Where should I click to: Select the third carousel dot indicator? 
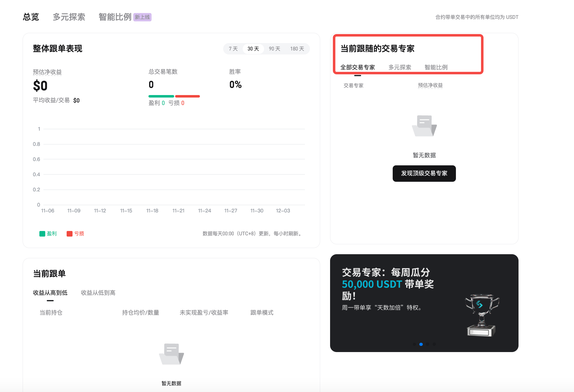427,344
